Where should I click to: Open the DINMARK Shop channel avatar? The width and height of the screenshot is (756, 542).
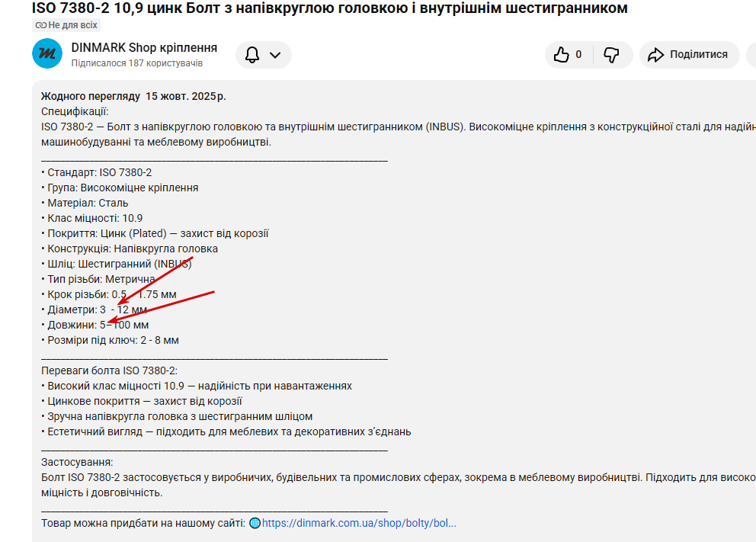(x=47, y=53)
